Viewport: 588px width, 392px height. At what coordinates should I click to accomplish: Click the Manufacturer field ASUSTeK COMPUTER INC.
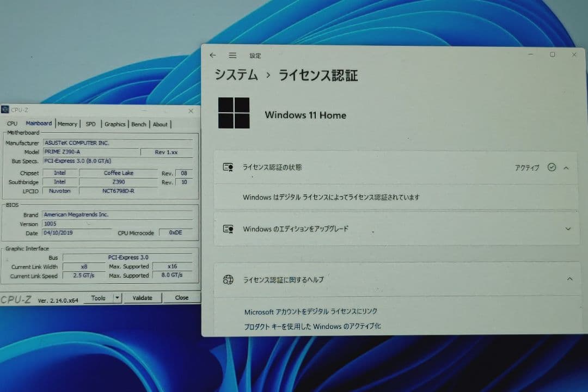pos(118,143)
